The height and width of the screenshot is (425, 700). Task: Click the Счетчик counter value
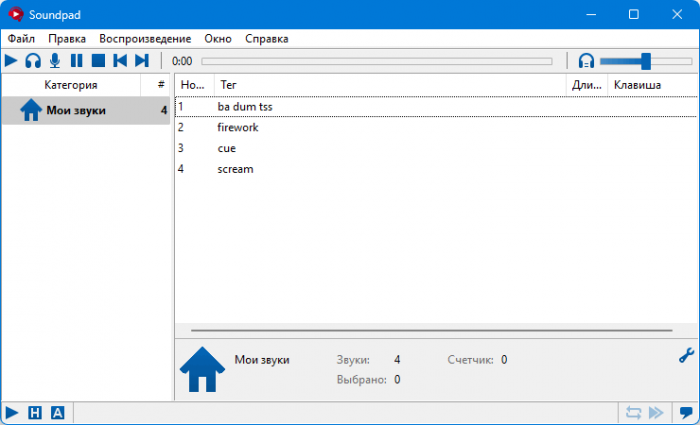pyautogui.click(x=504, y=360)
